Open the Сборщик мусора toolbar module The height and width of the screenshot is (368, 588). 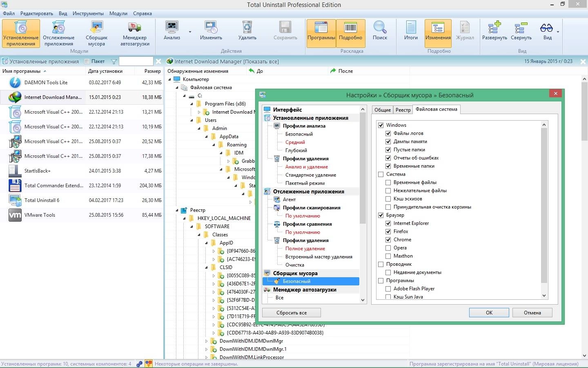pos(96,34)
